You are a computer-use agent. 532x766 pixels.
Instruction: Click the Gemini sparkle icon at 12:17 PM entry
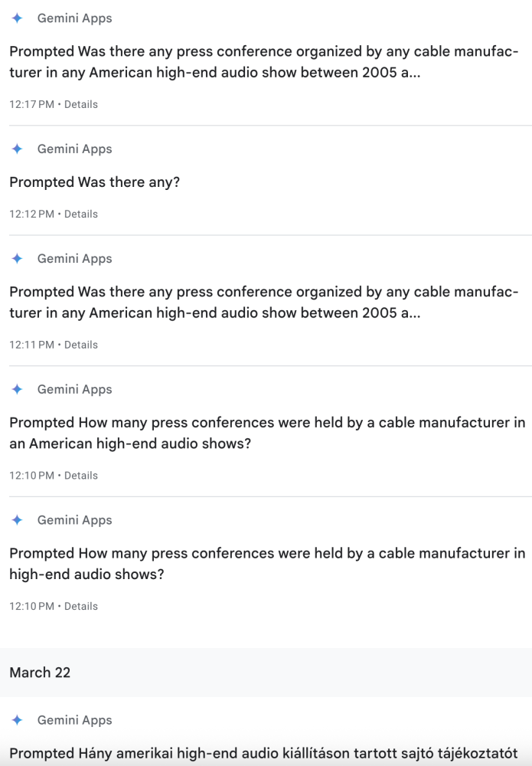(17, 18)
